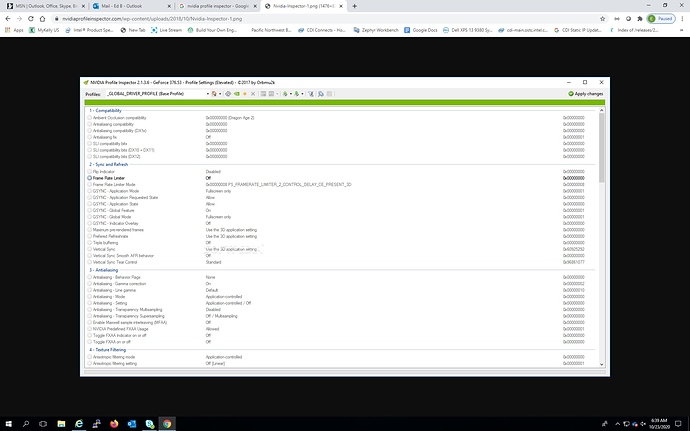This screenshot has height=431, width=690.
Task: Open the Live Stream bookmark
Action: tap(166, 30)
